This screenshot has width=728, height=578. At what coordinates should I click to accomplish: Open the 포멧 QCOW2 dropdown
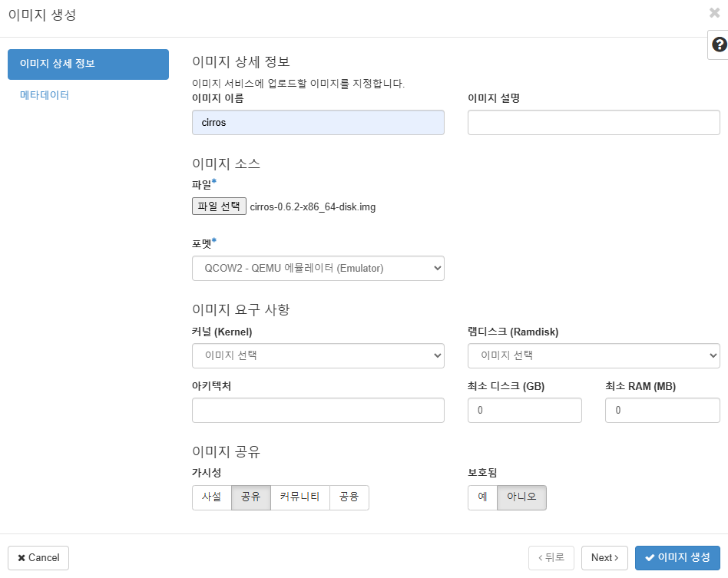pos(318,269)
